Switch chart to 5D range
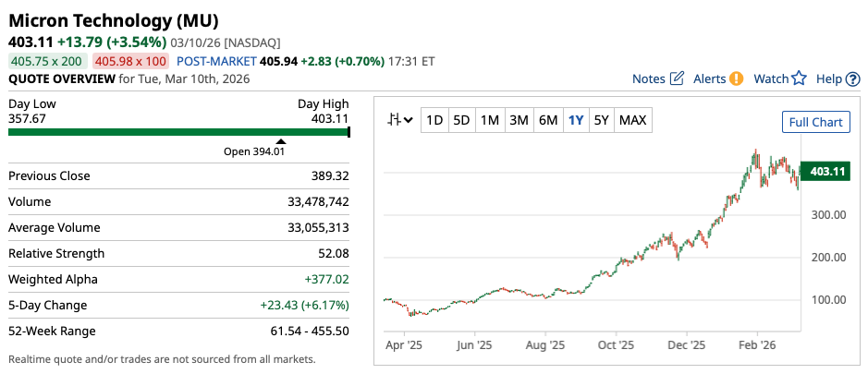This screenshot has height=374, width=868. click(461, 120)
